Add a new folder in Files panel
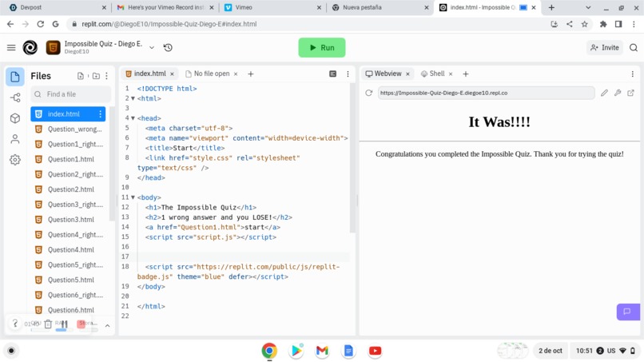The image size is (644, 362). point(96,76)
